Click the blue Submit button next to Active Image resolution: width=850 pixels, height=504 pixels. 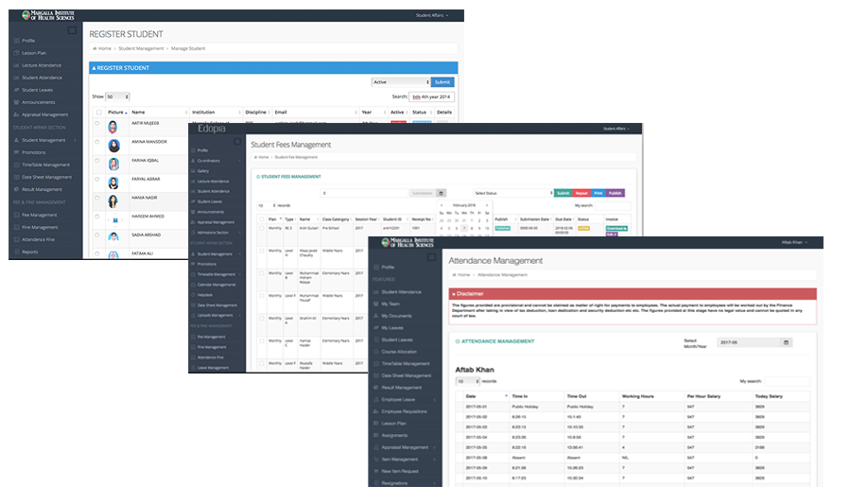pos(442,82)
